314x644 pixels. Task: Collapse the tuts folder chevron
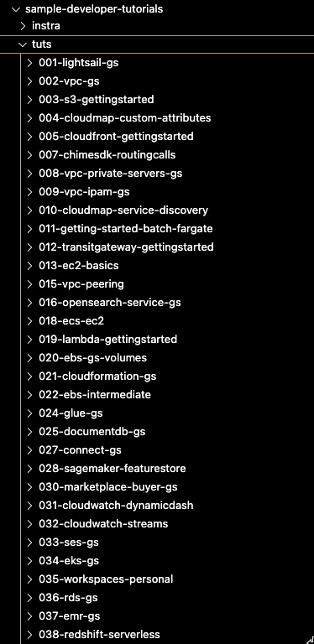pyautogui.click(x=23, y=44)
